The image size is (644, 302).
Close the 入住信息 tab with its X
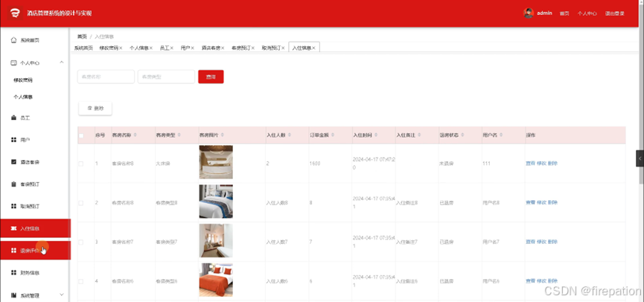[x=313, y=48]
